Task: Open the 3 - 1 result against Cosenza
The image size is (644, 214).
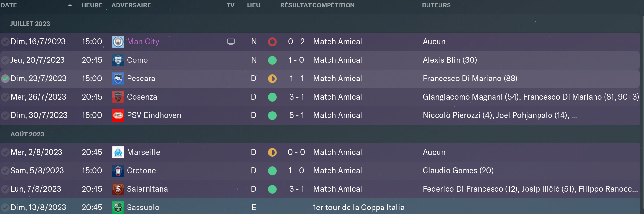Action: point(296,97)
